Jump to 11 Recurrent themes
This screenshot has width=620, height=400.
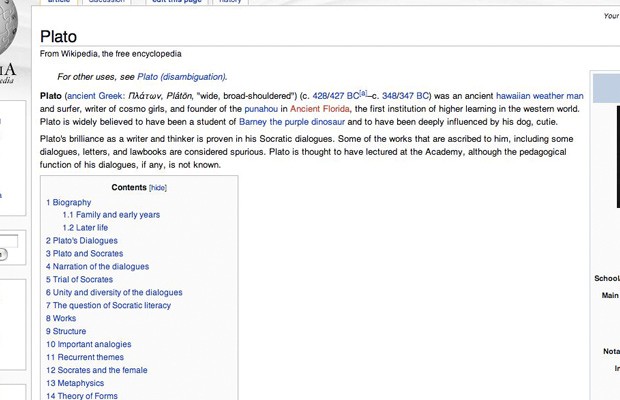(85, 357)
